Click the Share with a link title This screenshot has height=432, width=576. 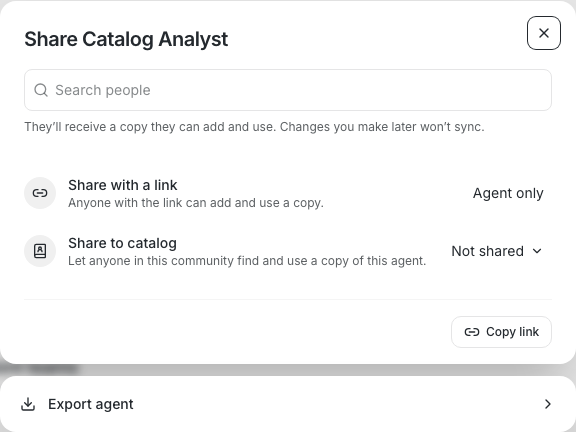point(123,185)
